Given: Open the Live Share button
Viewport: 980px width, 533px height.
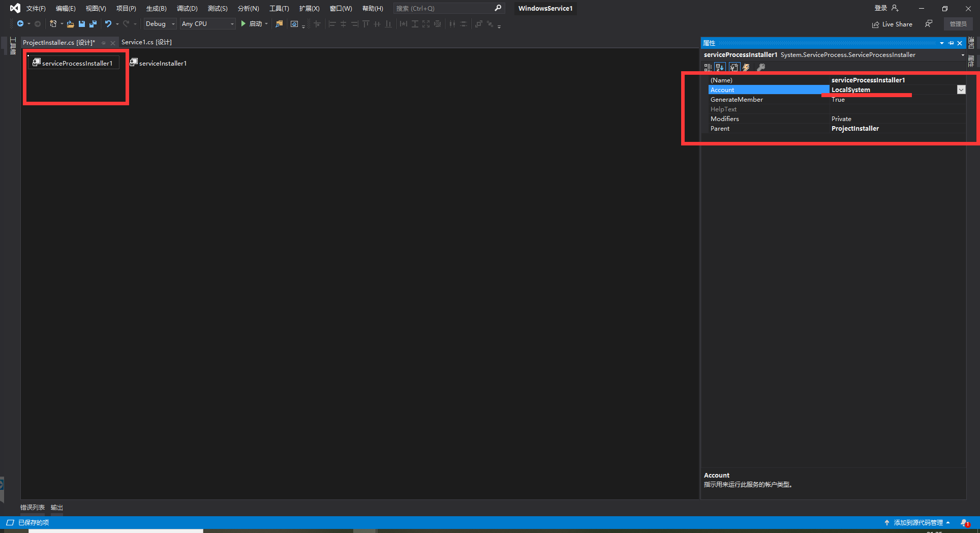Looking at the screenshot, I should pos(892,24).
